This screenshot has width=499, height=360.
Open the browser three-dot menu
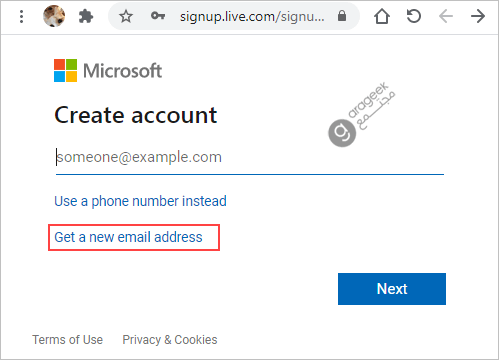point(21,16)
